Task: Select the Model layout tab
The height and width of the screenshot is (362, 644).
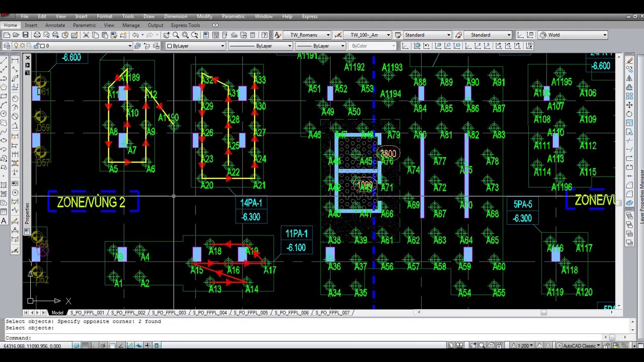Action: (x=57, y=313)
